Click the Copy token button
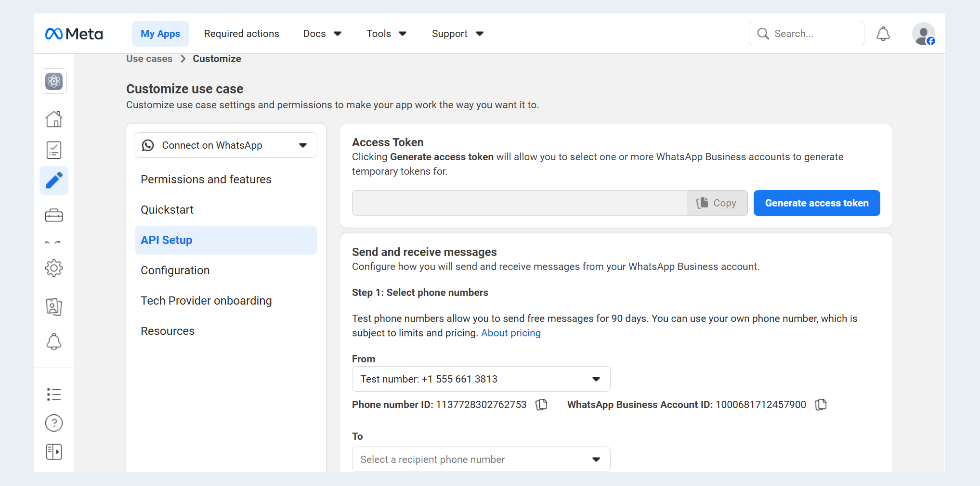 718,203
